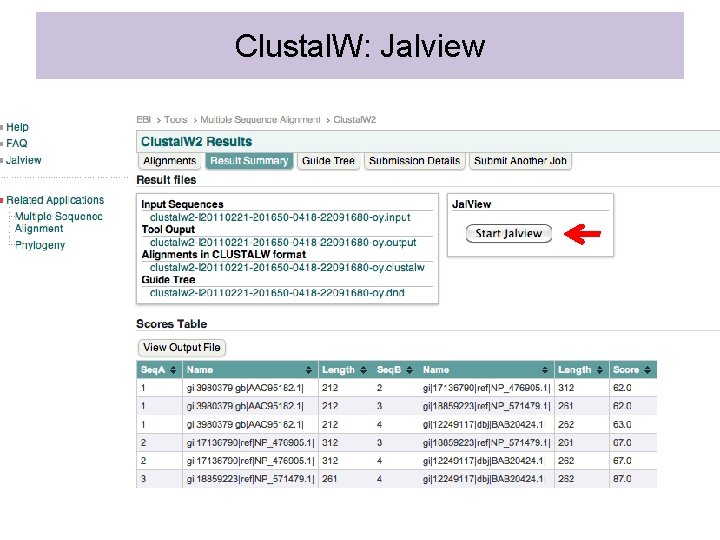720x540 pixels.
Task: Click length 262 in the last row
Action: [x=566, y=478]
